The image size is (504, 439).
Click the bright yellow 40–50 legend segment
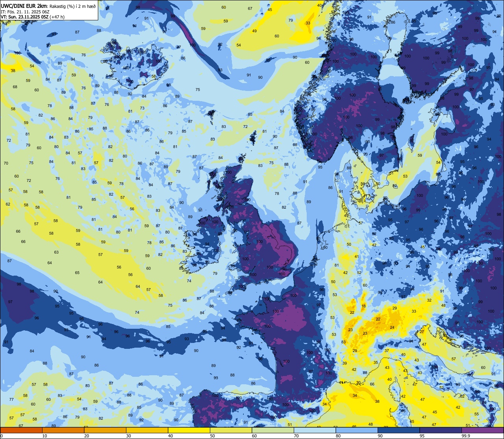pos(189,430)
